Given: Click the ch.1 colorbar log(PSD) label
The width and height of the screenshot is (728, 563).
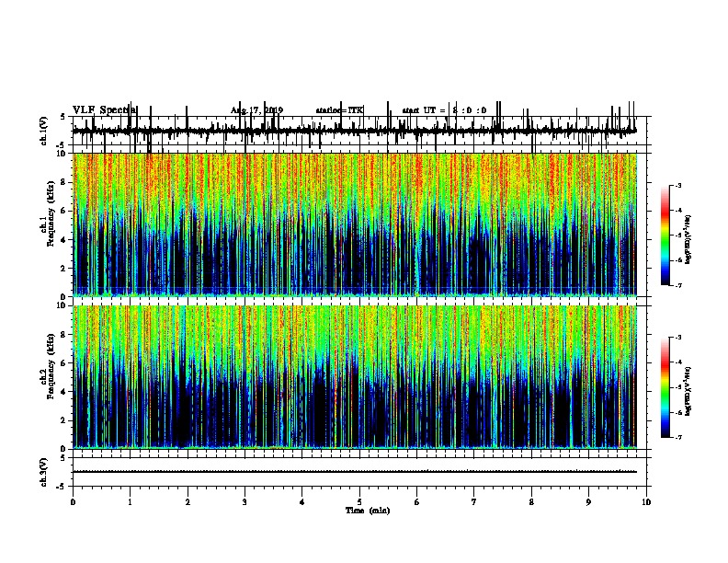Looking at the screenshot, I should coord(688,240).
